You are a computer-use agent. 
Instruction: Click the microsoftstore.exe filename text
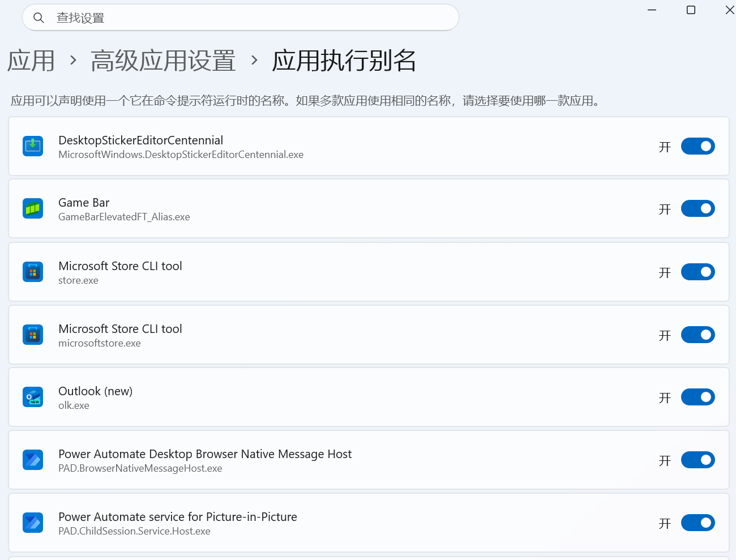point(100,343)
